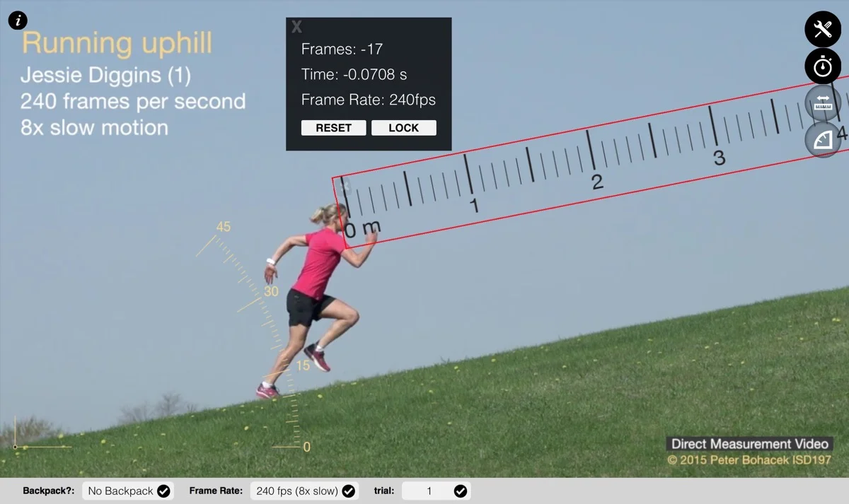Click the Frames: -17 readout
The height and width of the screenshot is (504, 849).
pyautogui.click(x=342, y=49)
